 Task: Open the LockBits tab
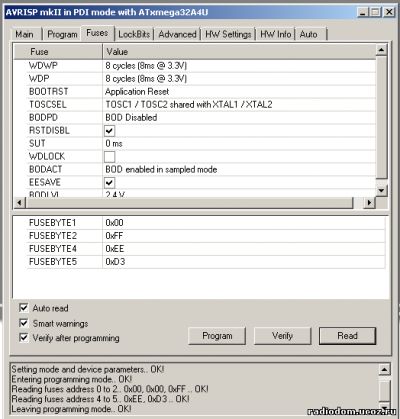[x=134, y=34]
